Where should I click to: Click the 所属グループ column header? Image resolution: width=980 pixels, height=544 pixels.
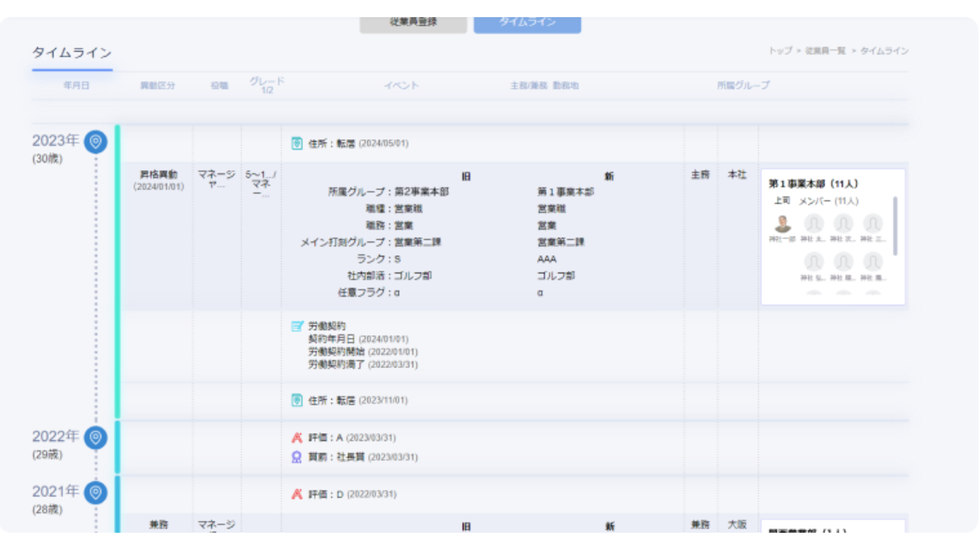point(744,86)
